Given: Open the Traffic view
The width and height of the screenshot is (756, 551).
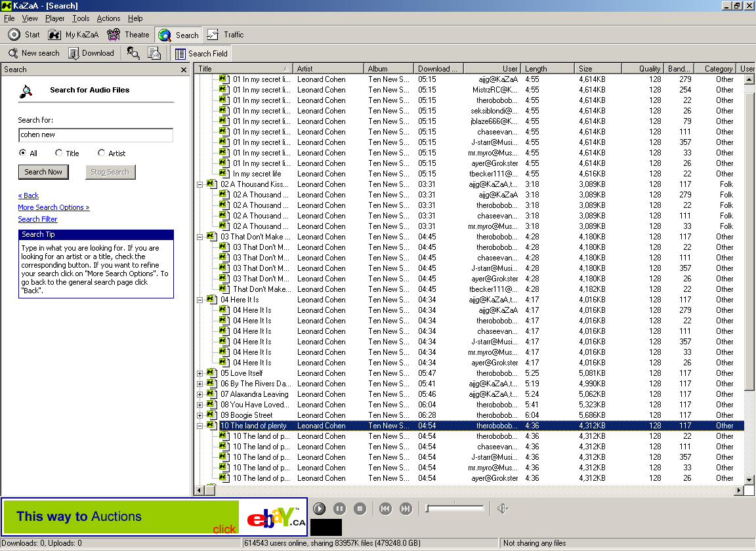Looking at the screenshot, I should point(225,35).
